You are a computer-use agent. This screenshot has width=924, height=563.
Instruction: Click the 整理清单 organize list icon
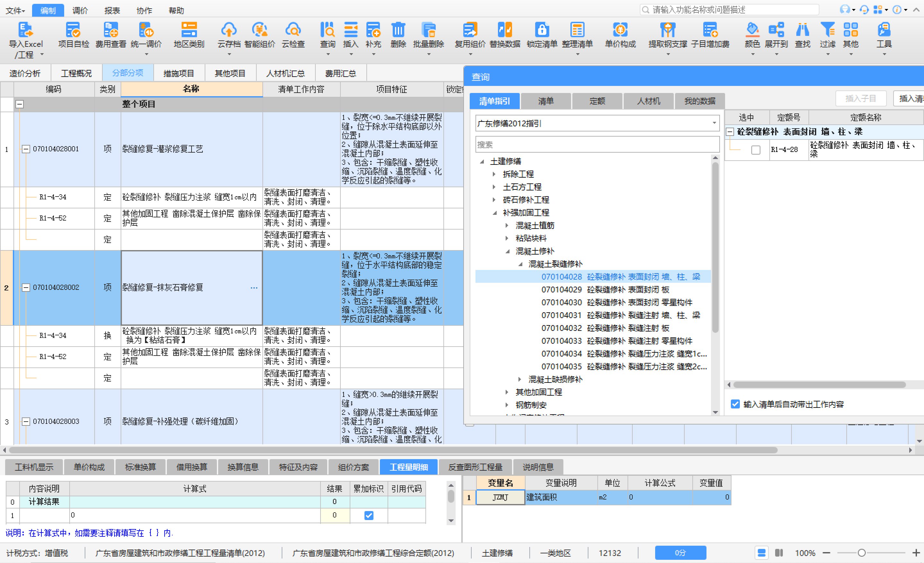[577, 29]
